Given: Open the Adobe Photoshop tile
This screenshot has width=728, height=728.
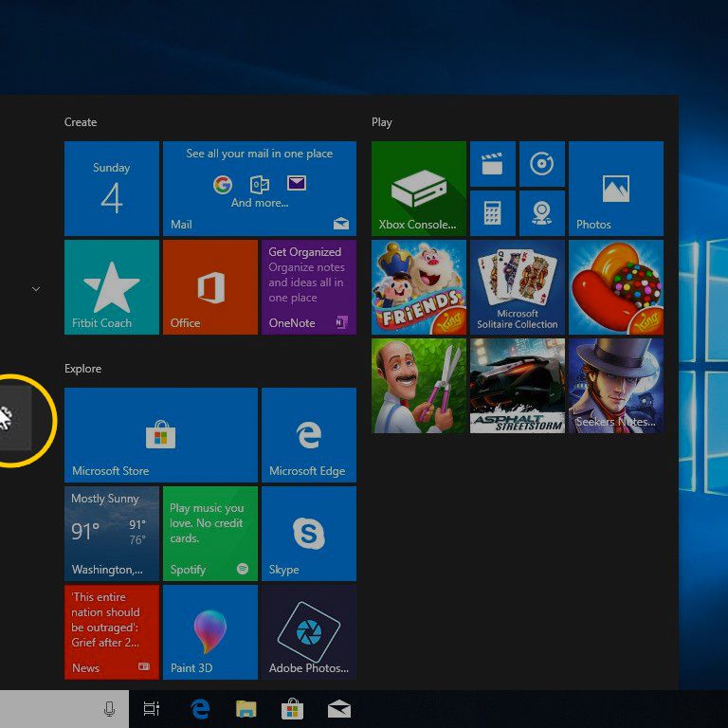Looking at the screenshot, I should 309,632.
